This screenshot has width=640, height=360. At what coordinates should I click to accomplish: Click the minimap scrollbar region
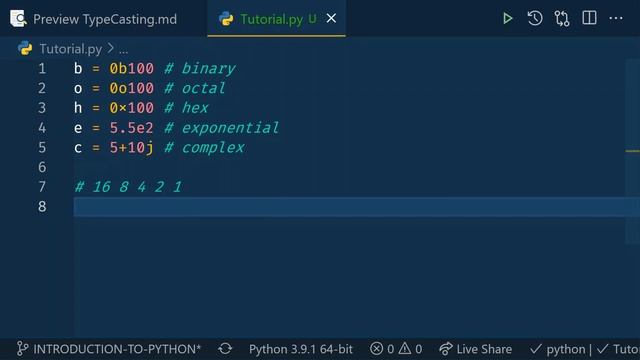pyautogui.click(x=632, y=151)
